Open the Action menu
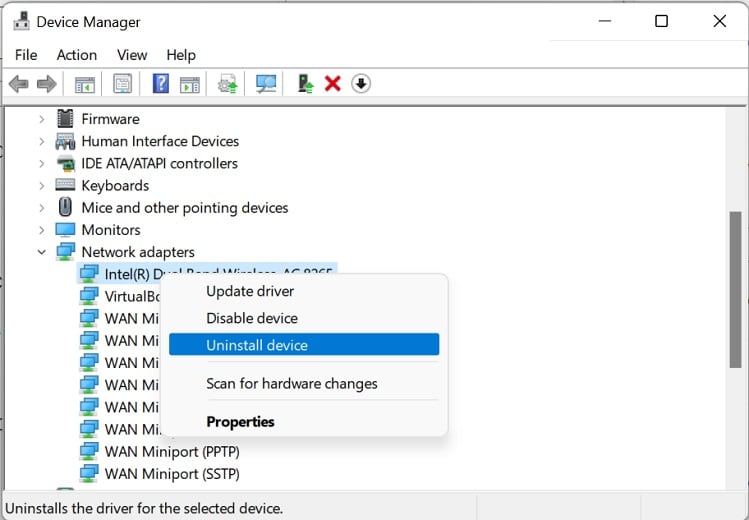Viewport: 749px width, 520px height. coord(76,55)
